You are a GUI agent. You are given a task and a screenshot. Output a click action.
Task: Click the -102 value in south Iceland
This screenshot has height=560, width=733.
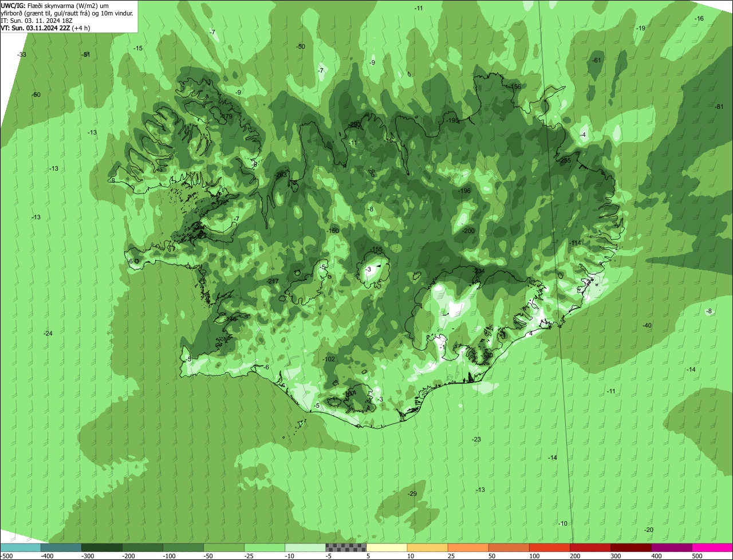point(329,359)
